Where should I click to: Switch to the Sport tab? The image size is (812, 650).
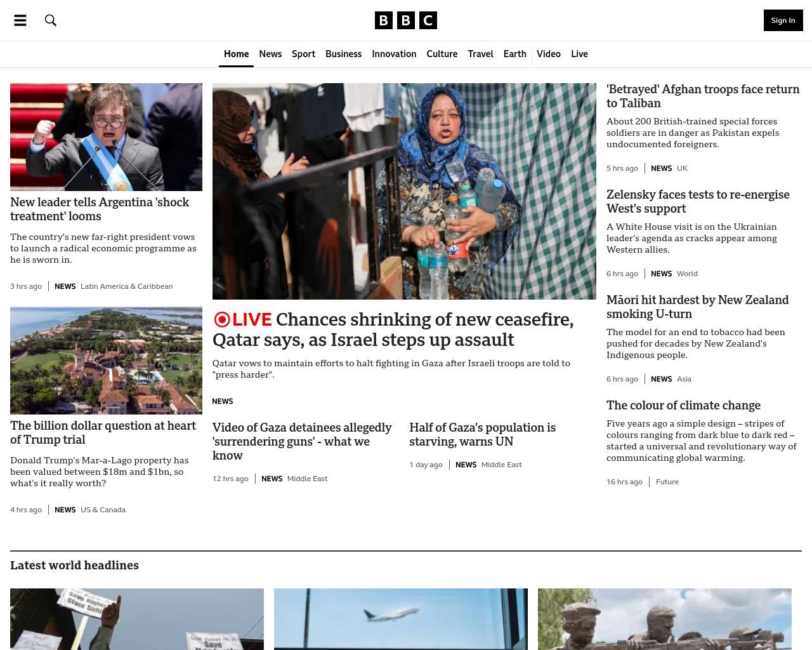[303, 54]
